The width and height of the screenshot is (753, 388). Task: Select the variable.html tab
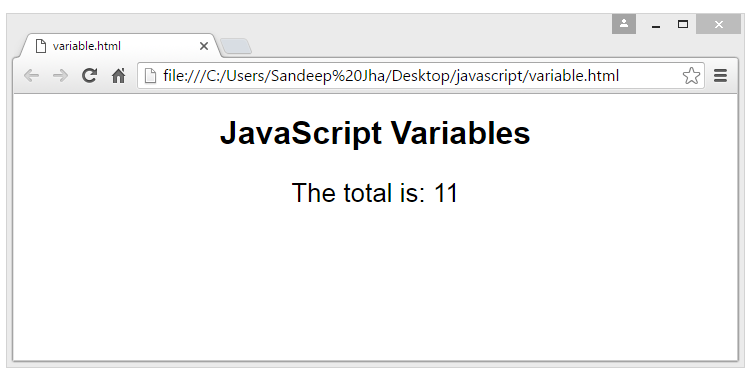click(119, 46)
